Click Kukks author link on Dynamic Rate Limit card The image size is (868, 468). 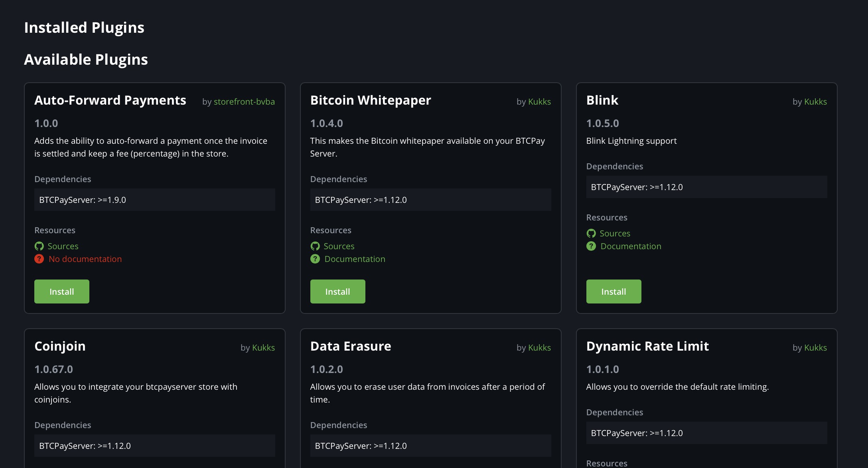(x=815, y=348)
